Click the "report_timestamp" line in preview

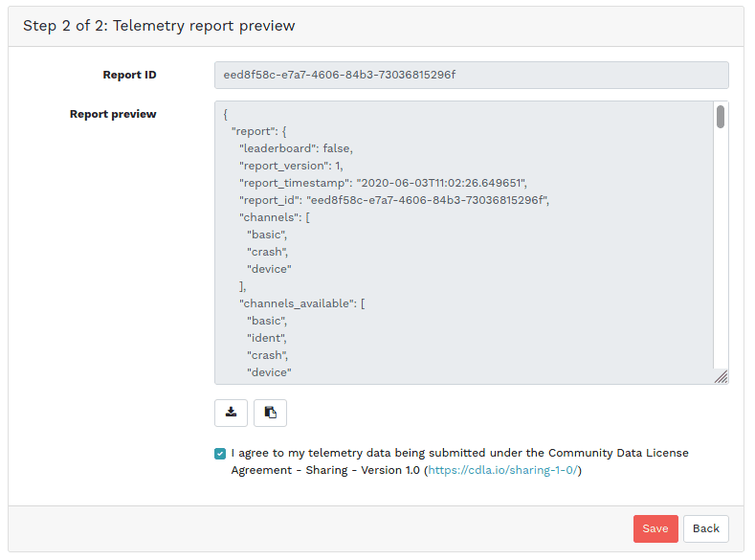pos(383,183)
